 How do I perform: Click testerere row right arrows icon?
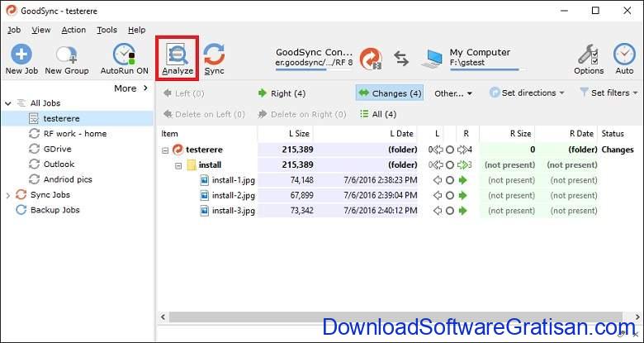462,150
